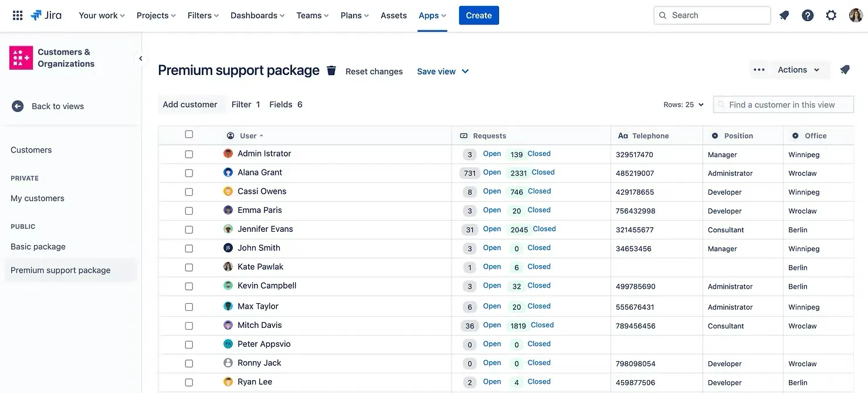Open the Jira app switcher grid icon
Screen dimensions: 868x393
coord(18,15)
